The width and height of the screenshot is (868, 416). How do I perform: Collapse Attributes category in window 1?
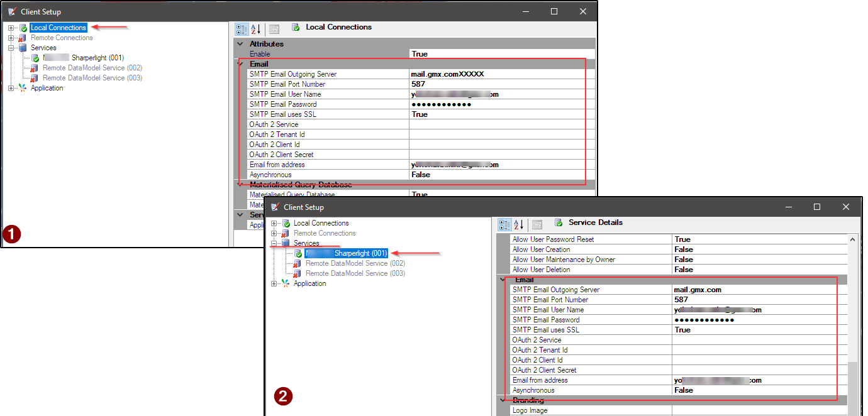(x=240, y=44)
